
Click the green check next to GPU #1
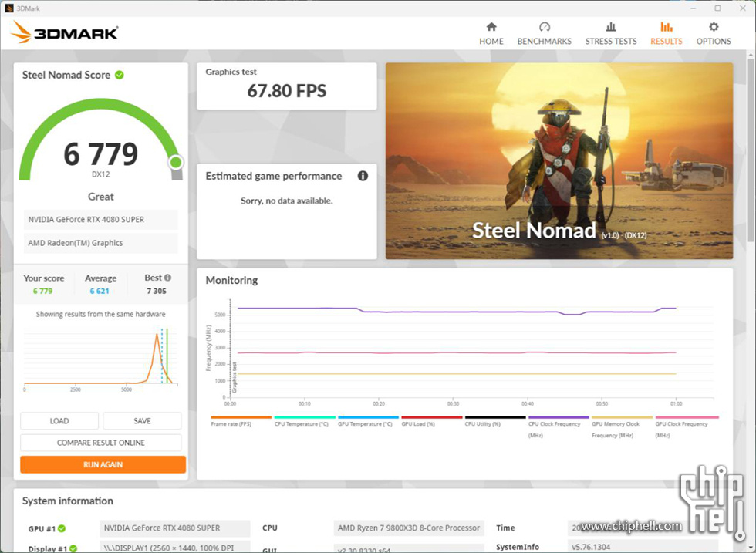pyautogui.click(x=62, y=528)
